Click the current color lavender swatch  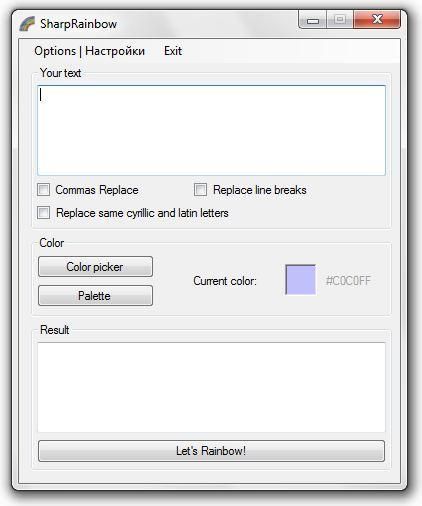tap(300, 280)
